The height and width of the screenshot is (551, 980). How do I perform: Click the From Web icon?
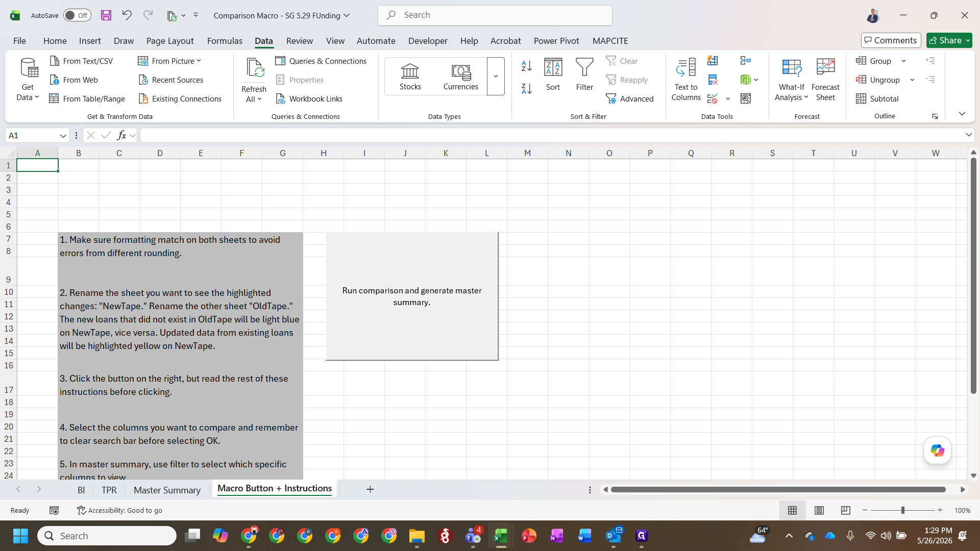click(x=54, y=80)
